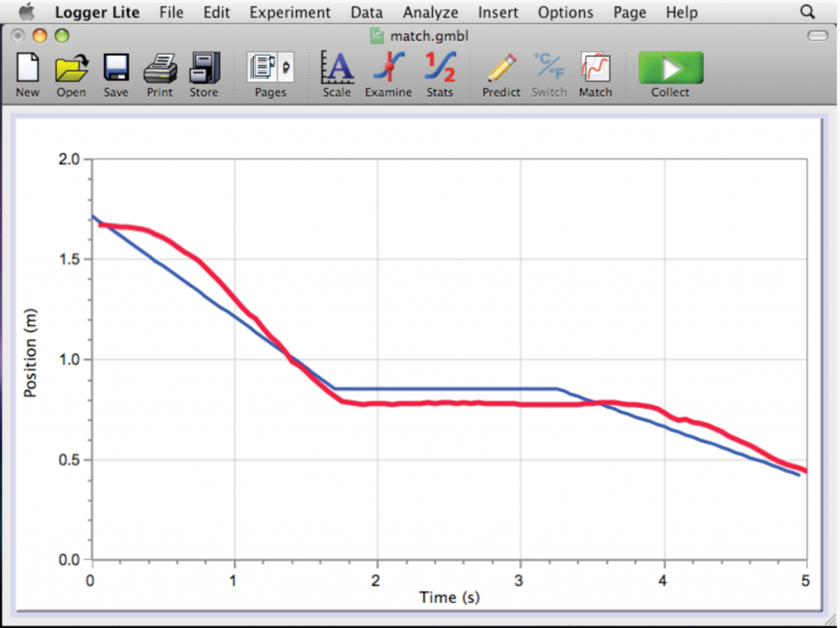Open the Data menu

(366, 11)
